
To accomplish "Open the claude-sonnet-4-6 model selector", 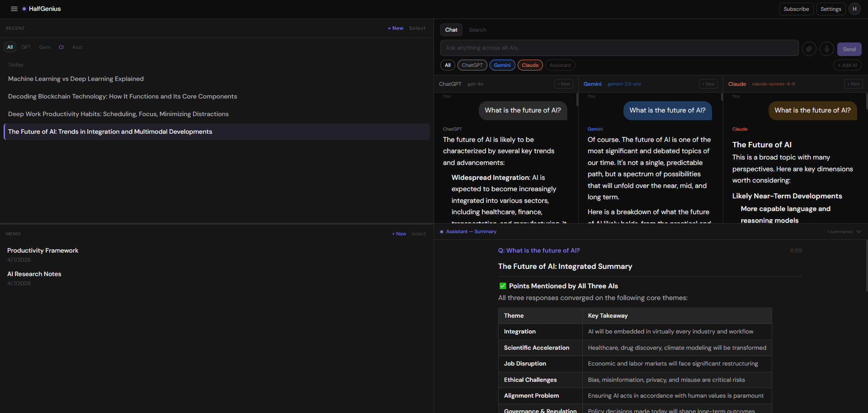I will coord(774,84).
